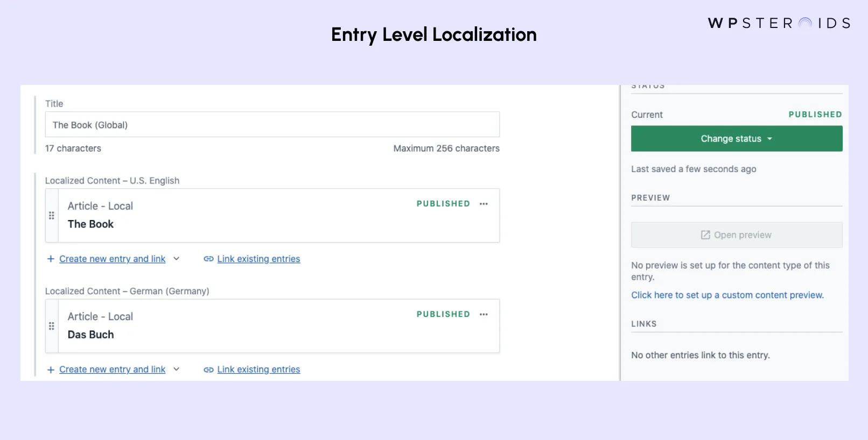Click 'Localized Content – German (Germany)' label
The image size is (868, 440).
(127, 291)
